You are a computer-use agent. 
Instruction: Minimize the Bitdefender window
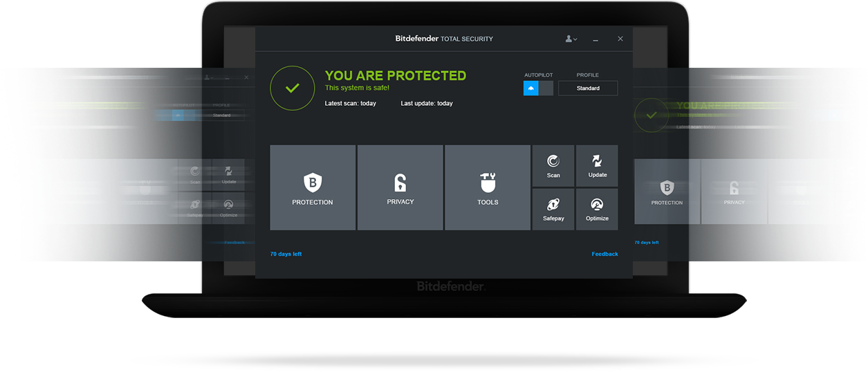[x=595, y=39]
